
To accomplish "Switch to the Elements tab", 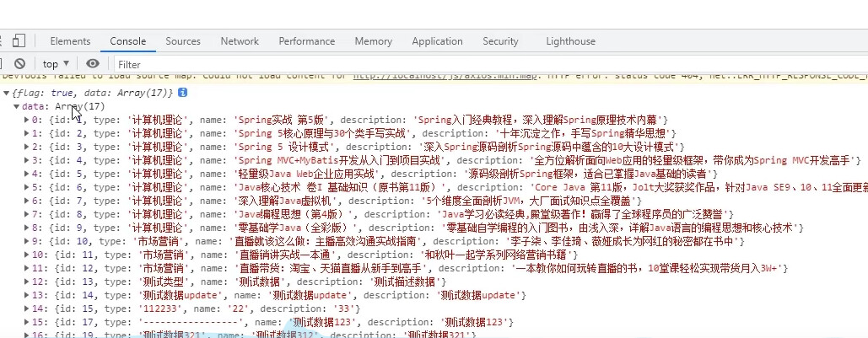I will [70, 41].
